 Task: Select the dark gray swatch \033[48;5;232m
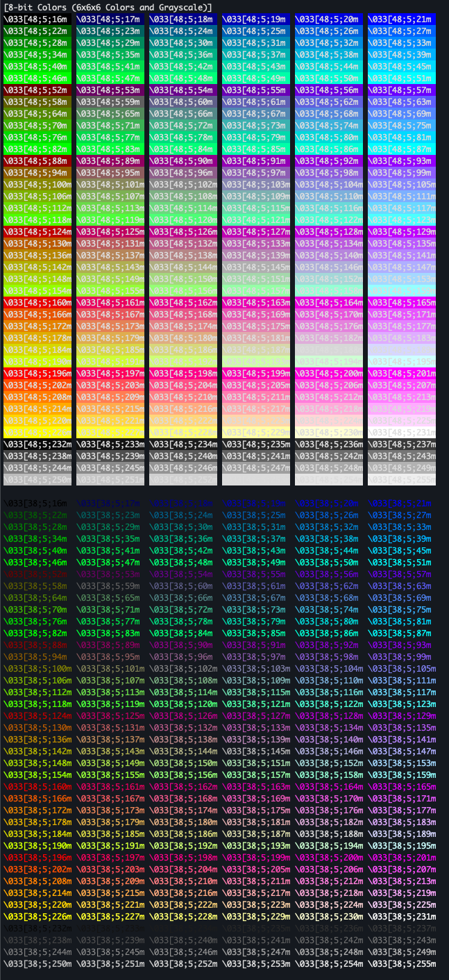pyautogui.click(x=37, y=445)
